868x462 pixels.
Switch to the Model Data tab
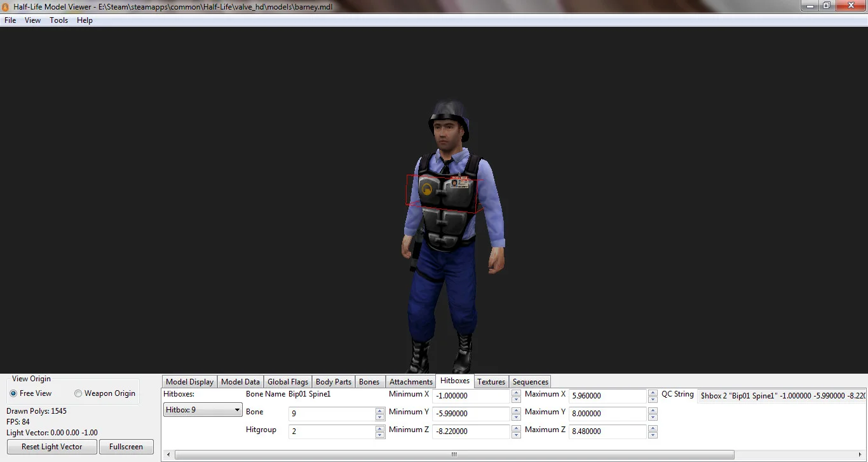pos(240,382)
